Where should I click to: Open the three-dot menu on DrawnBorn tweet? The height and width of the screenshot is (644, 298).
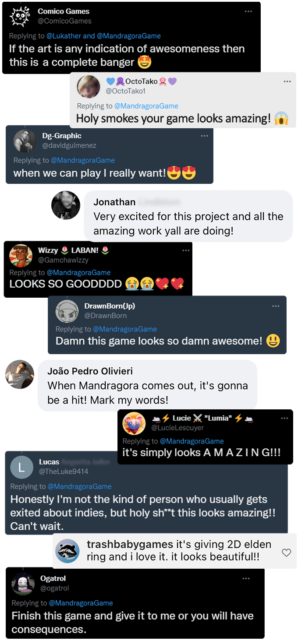tap(276, 306)
